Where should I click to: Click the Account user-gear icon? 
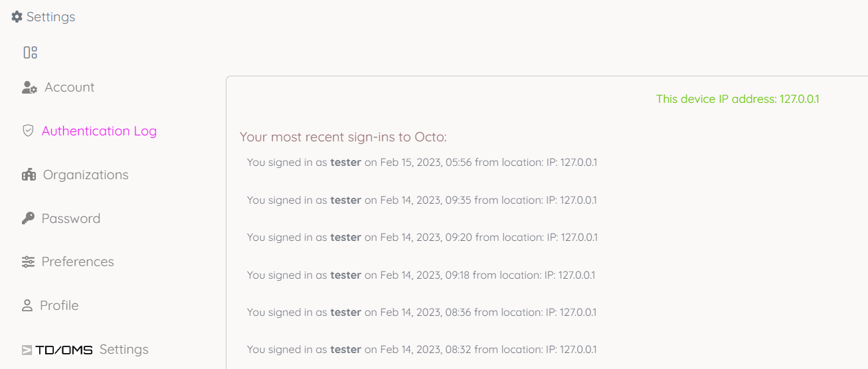(29, 88)
